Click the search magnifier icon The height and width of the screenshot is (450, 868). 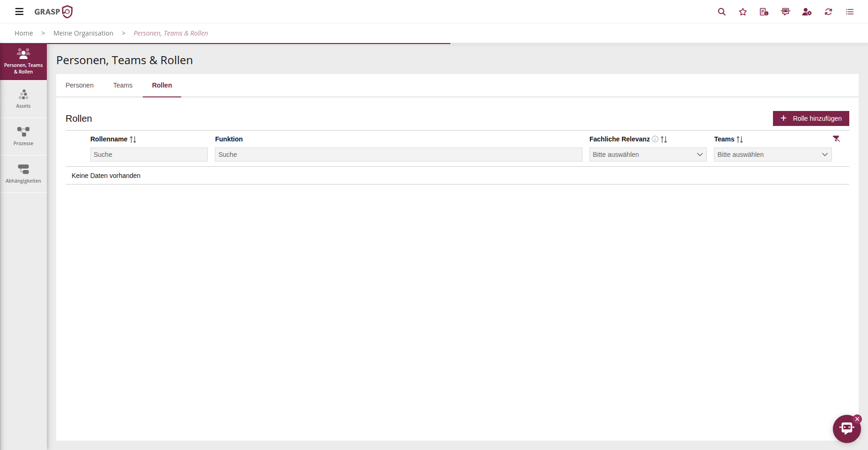coord(721,12)
